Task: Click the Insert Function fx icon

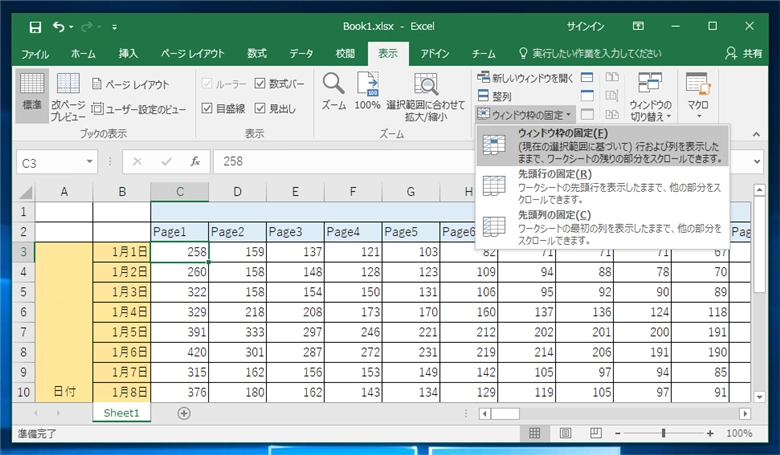Action: (x=195, y=162)
